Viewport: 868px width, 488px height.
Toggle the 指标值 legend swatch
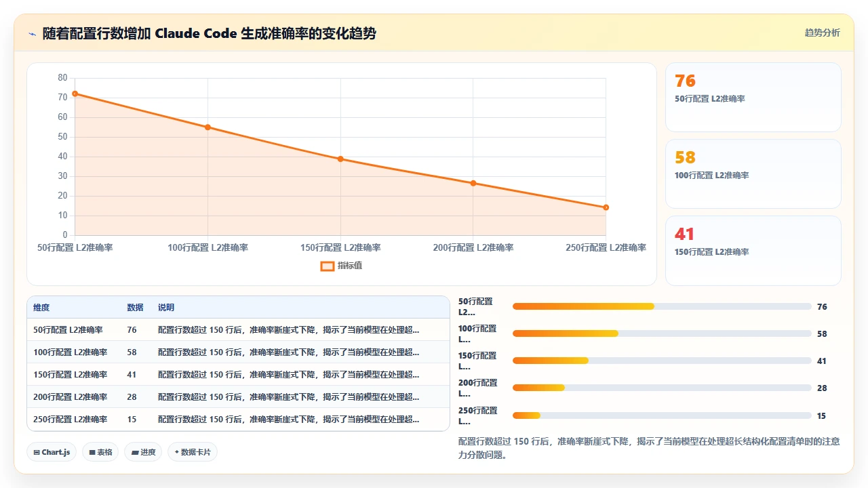[x=327, y=266]
